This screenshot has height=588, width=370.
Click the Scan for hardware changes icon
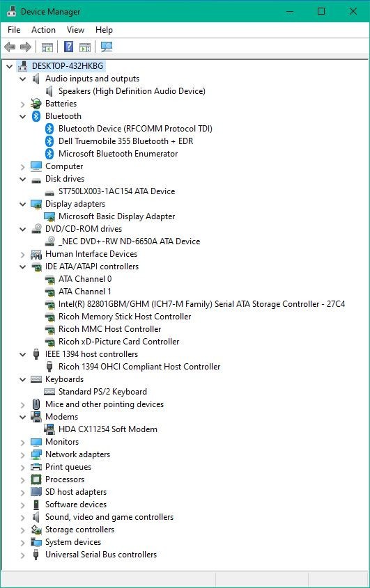click(x=107, y=47)
